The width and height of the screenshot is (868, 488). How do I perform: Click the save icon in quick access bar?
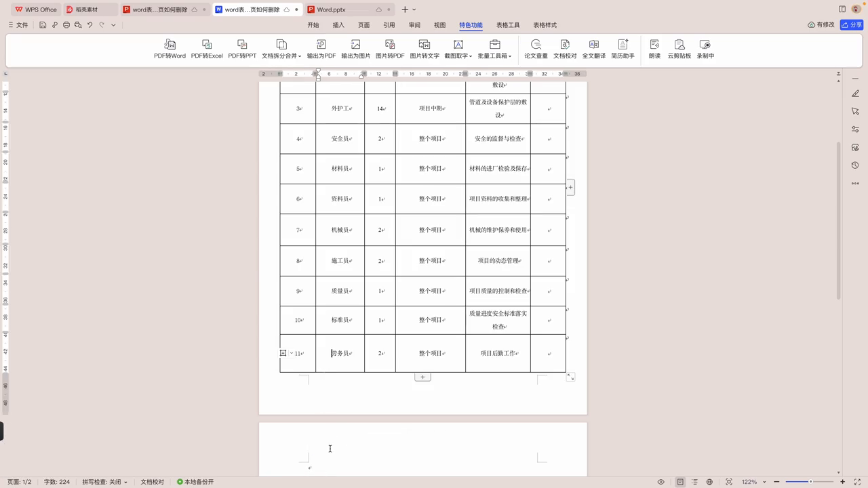point(43,25)
